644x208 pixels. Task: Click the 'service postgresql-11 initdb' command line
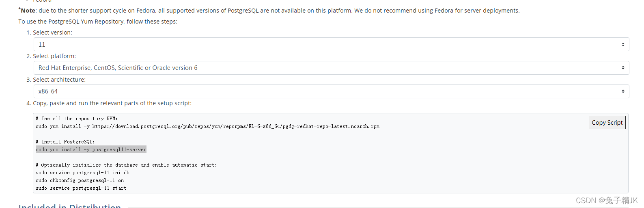[82, 173]
